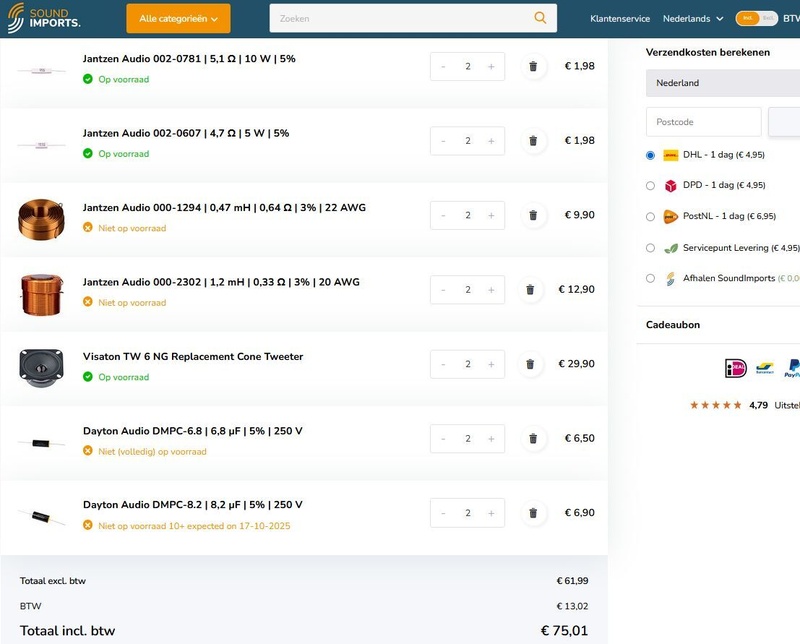This screenshot has width=800, height=644.
Task: Delete Dayton Audio DMPC-8.2 from cart
Action: 533,513
